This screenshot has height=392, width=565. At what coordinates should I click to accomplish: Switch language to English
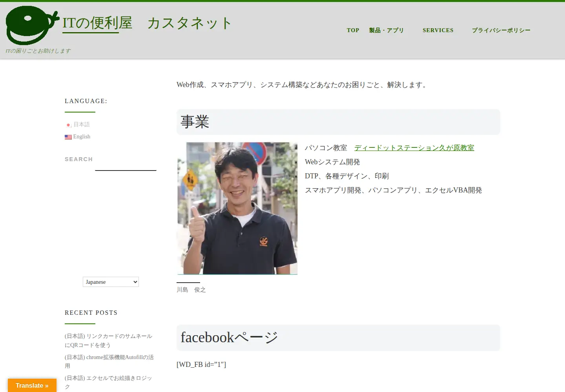(82, 136)
